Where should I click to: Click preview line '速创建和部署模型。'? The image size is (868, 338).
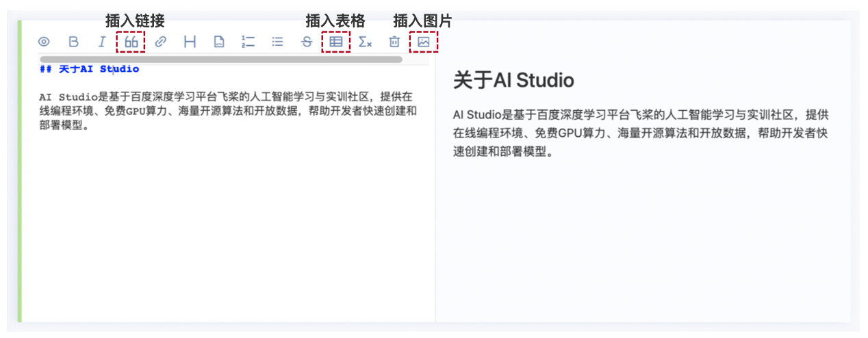[x=502, y=151]
